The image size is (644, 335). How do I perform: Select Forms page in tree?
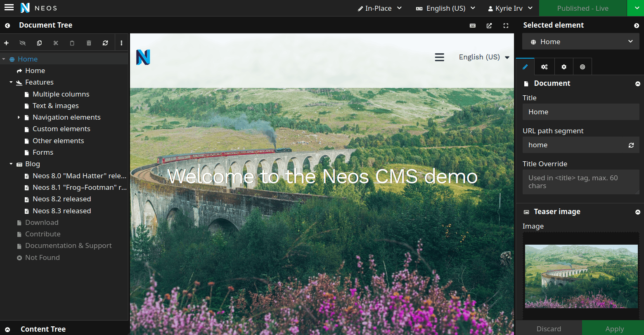pyautogui.click(x=43, y=152)
